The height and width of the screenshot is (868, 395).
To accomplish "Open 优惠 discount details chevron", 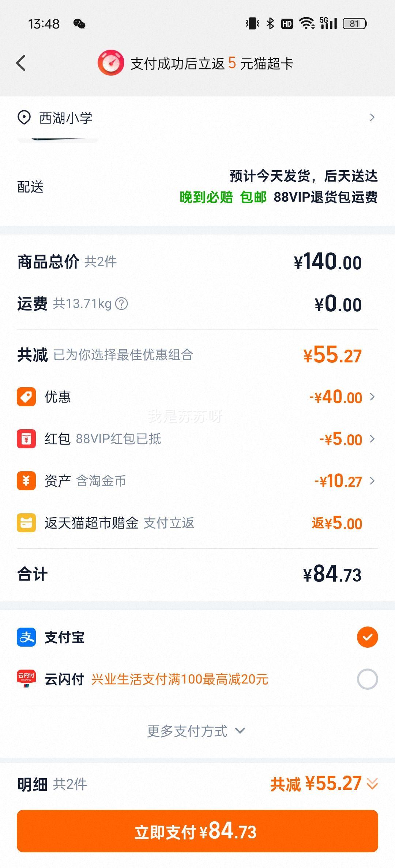I will click(x=372, y=397).
